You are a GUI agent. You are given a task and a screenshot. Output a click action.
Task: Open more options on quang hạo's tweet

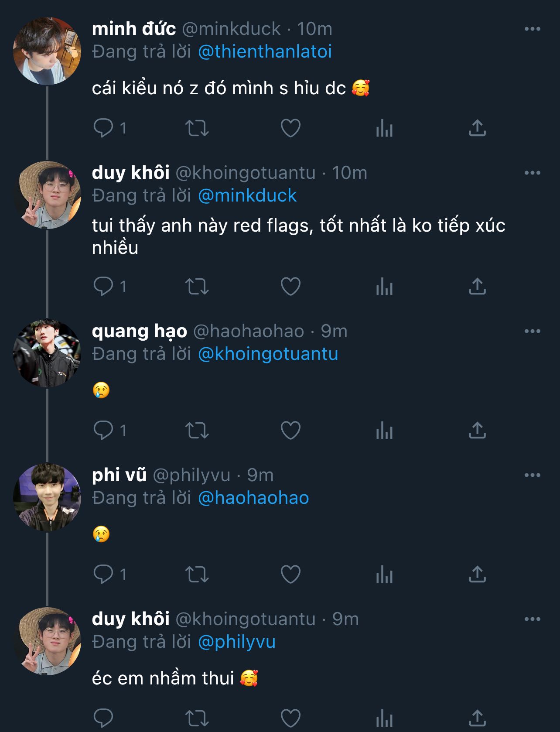532,332
